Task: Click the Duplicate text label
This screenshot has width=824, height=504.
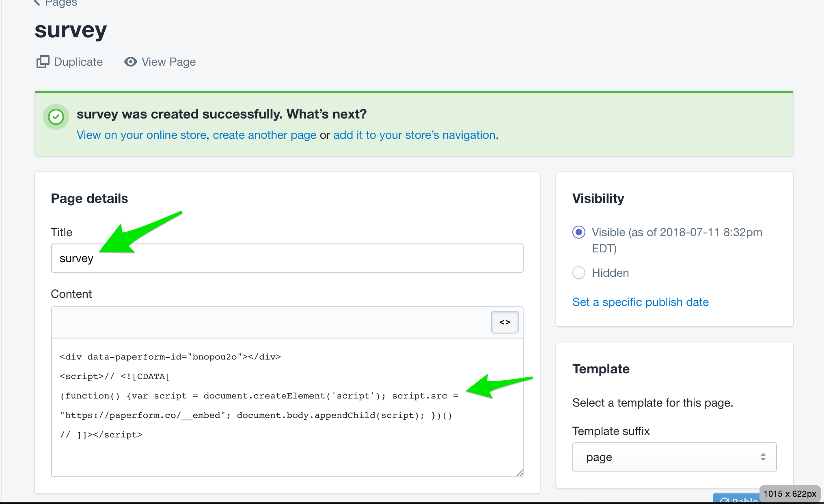Action: 78,62
